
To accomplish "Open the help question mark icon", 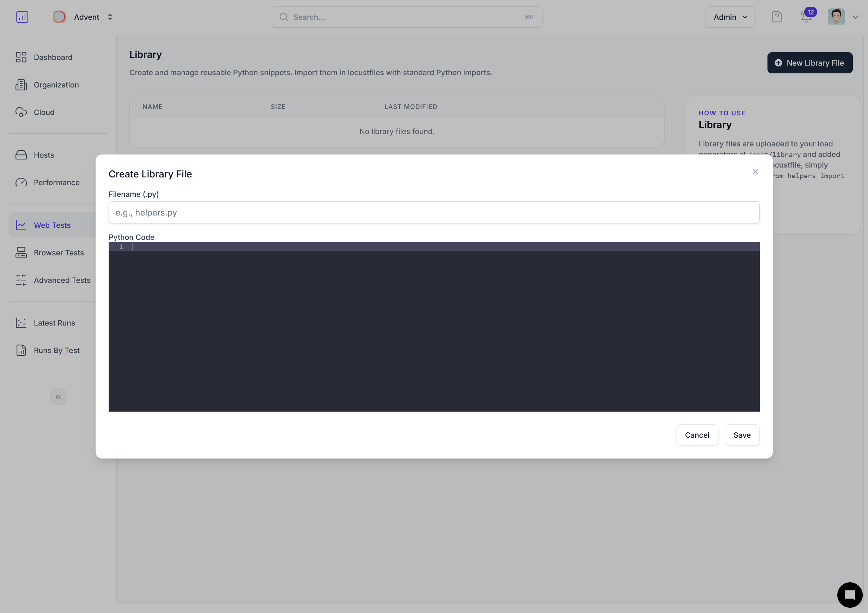I will pyautogui.click(x=777, y=17).
